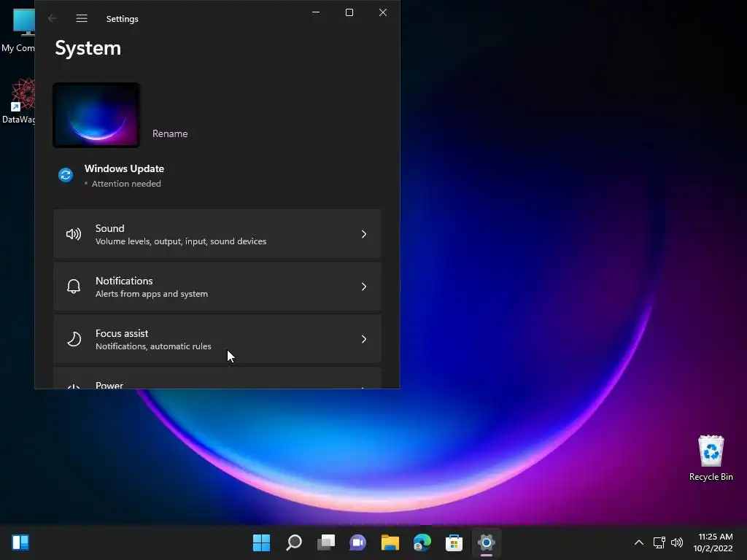Viewport: 747px width, 560px height.
Task: Open taskbar Search magnifier
Action: [x=294, y=542]
